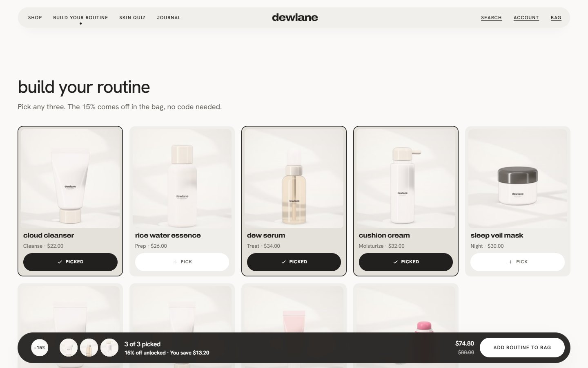Unpick the dew serum product
The image size is (588, 368).
294,262
